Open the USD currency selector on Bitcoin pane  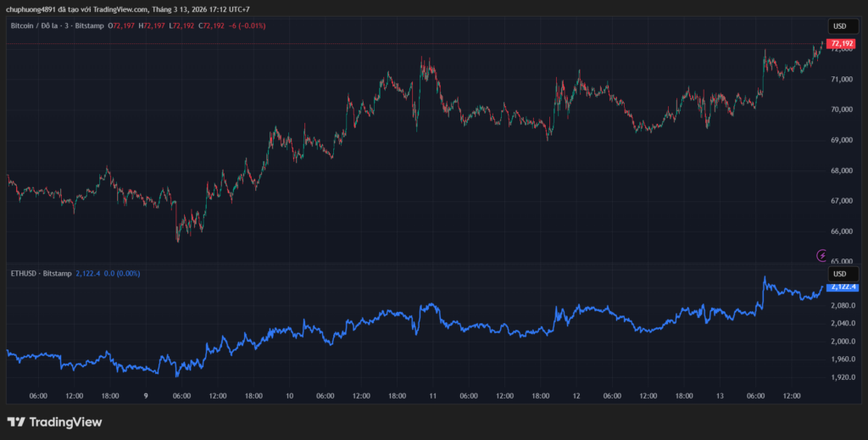tap(840, 26)
